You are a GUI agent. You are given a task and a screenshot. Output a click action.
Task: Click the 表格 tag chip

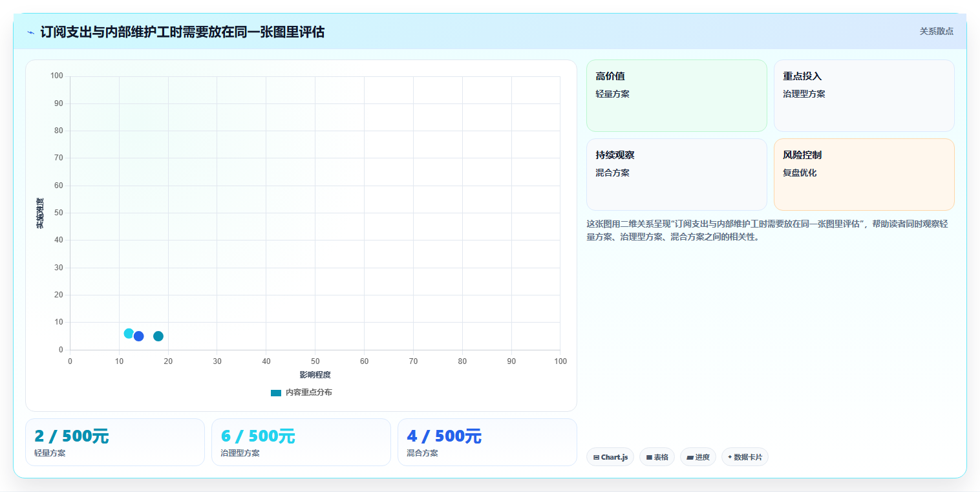657,457
